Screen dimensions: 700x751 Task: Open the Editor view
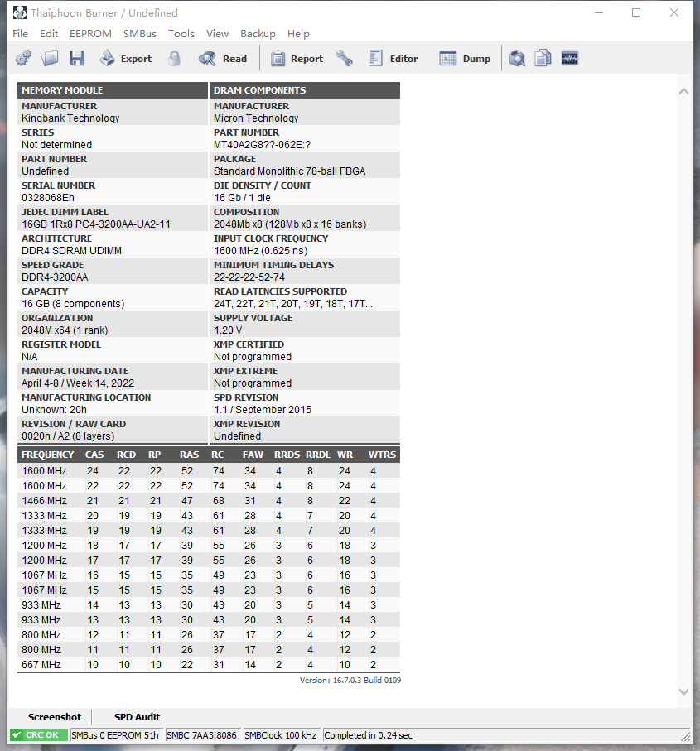tap(393, 59)
